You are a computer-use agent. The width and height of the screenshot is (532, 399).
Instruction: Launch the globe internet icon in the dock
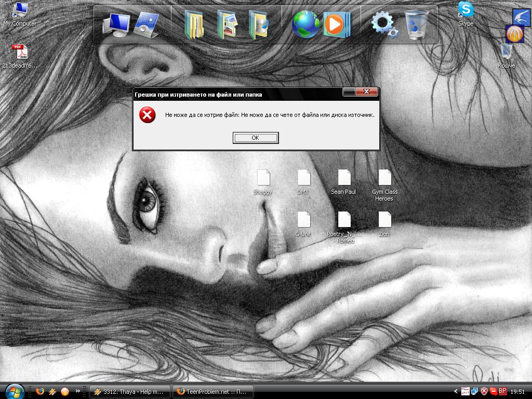pyautogui.click(x=305, y=25)
